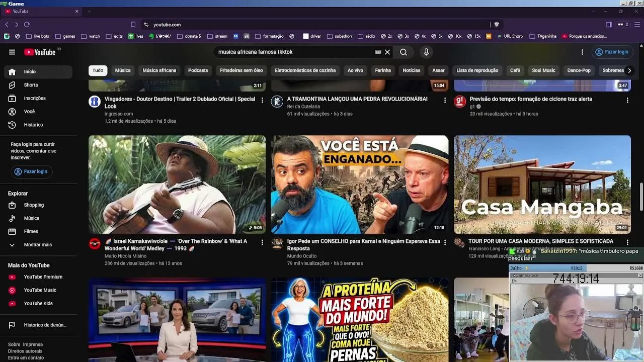Select the Podcasts filter chip
This screenshot has height=362, width=644.
198,70
